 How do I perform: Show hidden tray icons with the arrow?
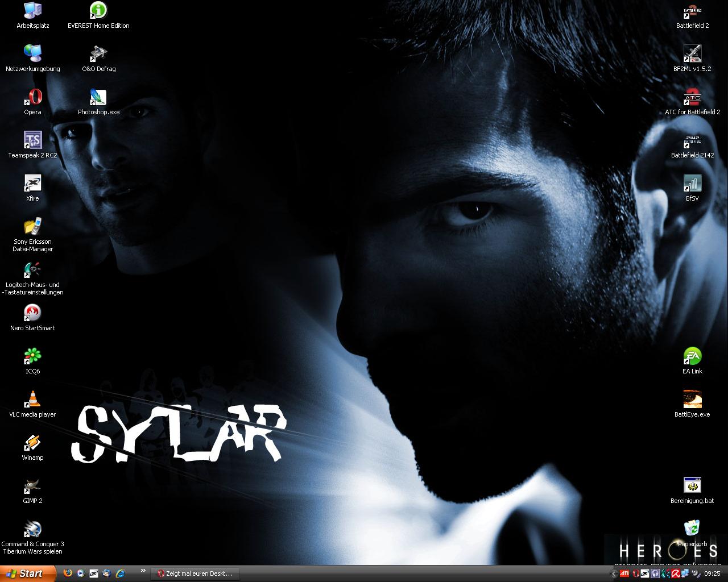[614, 573]
